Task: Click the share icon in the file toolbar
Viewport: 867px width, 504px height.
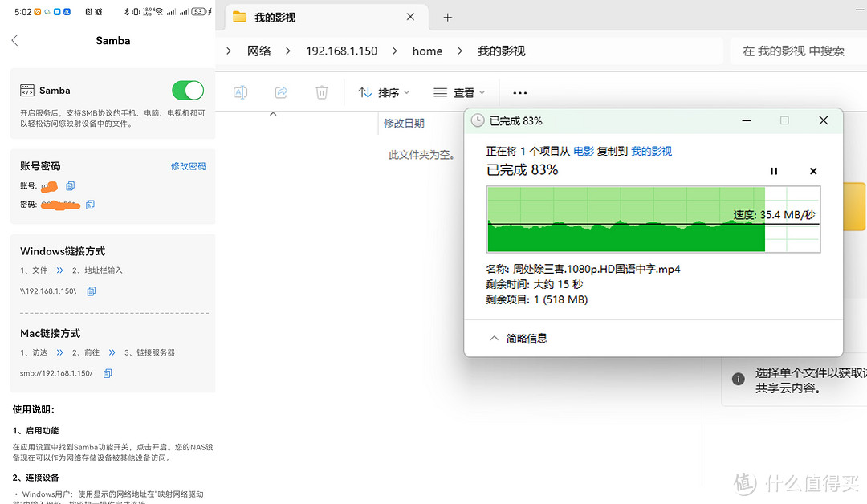Action: click(281, 92)
